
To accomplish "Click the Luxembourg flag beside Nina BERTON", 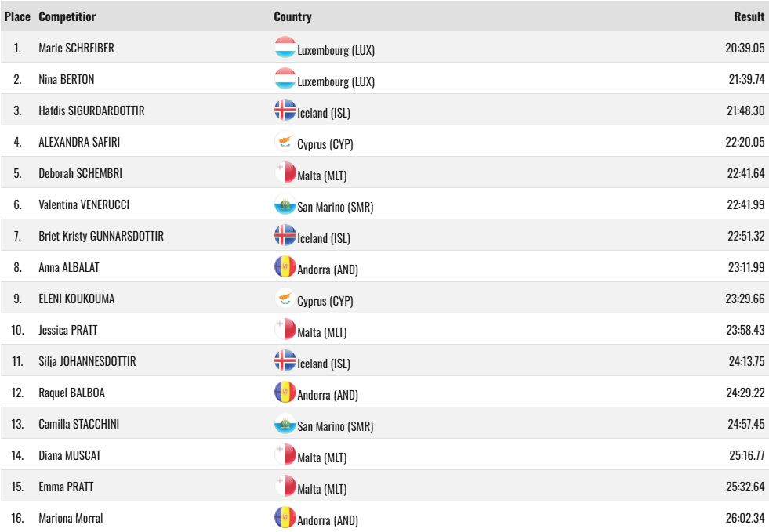I will point(285,78).
